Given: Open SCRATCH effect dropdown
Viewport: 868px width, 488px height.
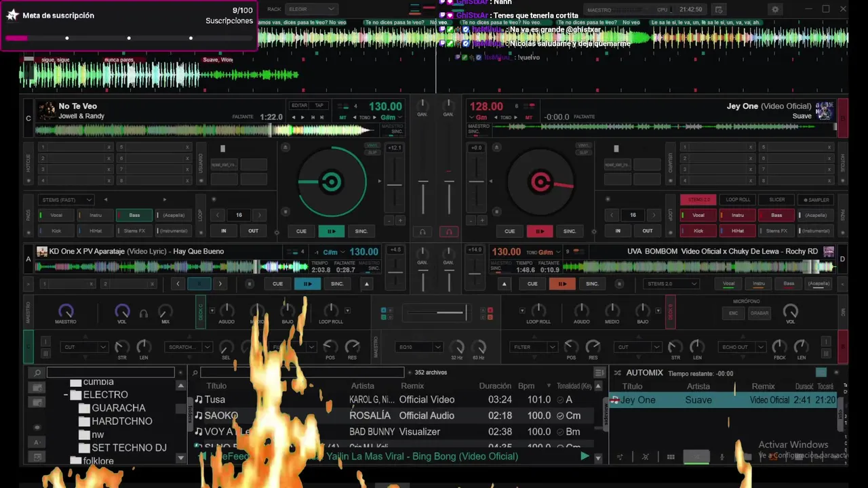Looking at the screenshot, I should pyautogui.click(x=188, y=347).
